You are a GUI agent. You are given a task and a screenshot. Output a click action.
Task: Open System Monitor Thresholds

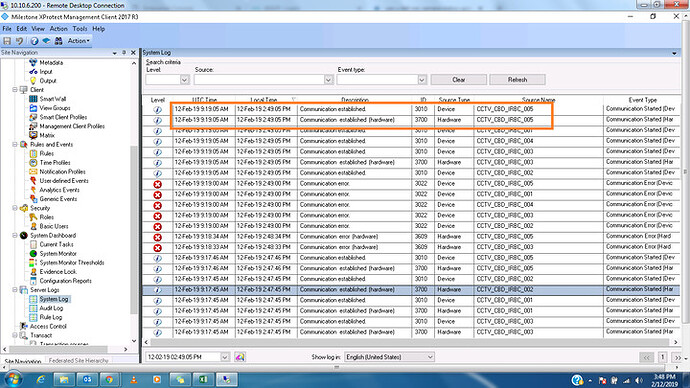coord(72,263)
